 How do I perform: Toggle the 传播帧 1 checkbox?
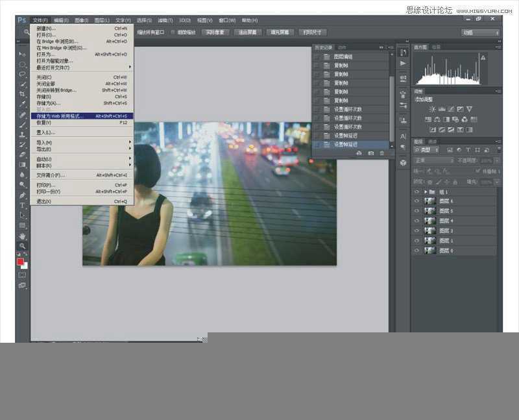477,171
